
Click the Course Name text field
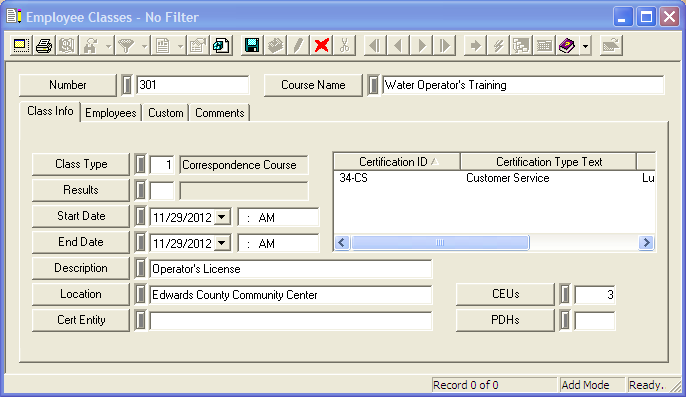point(523,85)
